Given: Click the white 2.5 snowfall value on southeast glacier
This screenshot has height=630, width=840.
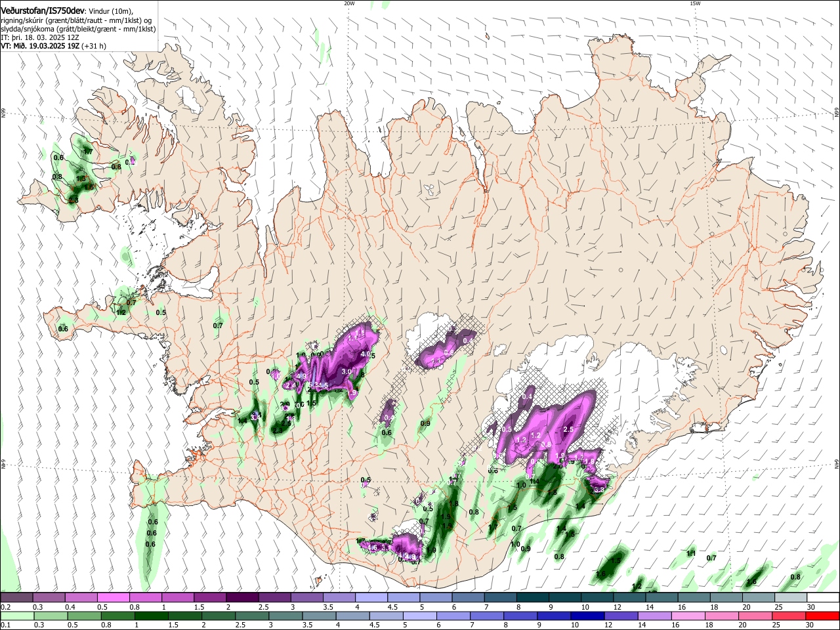Looking at the screenshot, I should coord(569,429).
